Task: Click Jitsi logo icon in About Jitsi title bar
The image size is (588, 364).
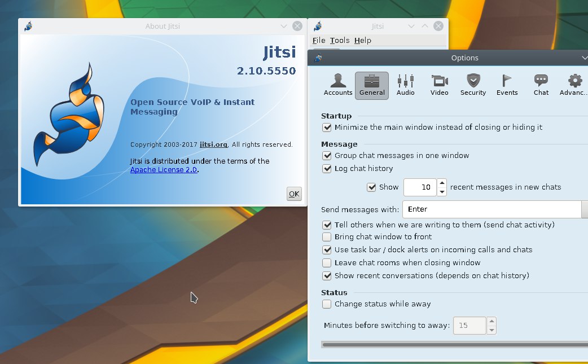Action: coord(28,26)
